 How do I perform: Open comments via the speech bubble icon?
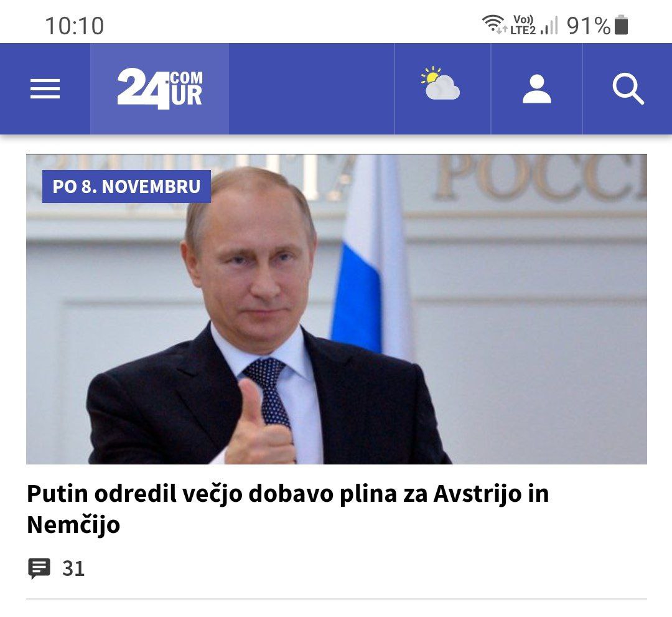click(x=39, y=568)
